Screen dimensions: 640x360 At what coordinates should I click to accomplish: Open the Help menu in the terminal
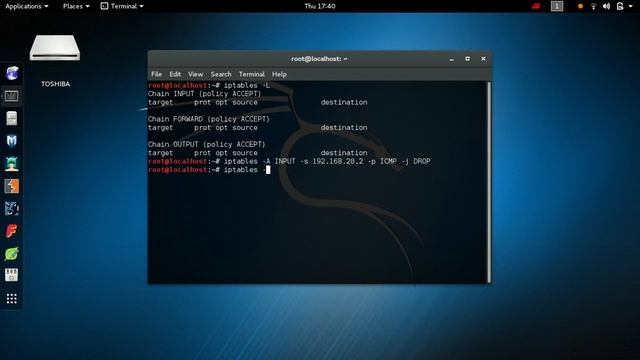tap(279, 74)
